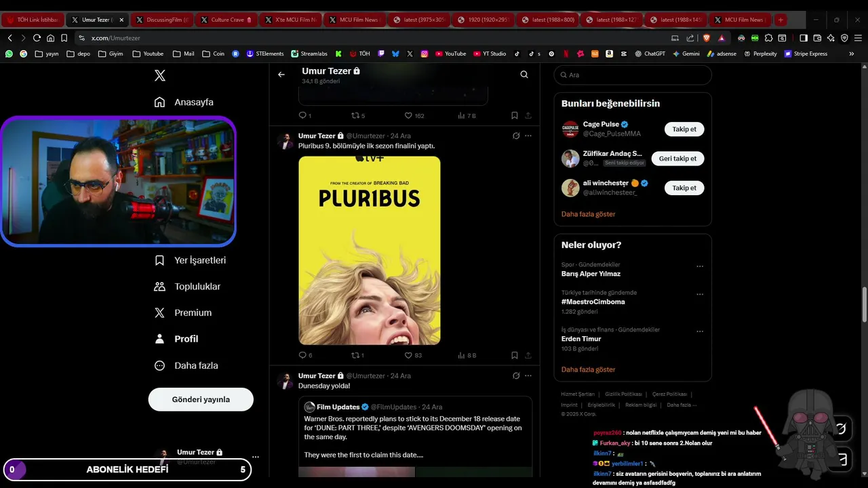Reply to the Pluribus post

[305, 355]
